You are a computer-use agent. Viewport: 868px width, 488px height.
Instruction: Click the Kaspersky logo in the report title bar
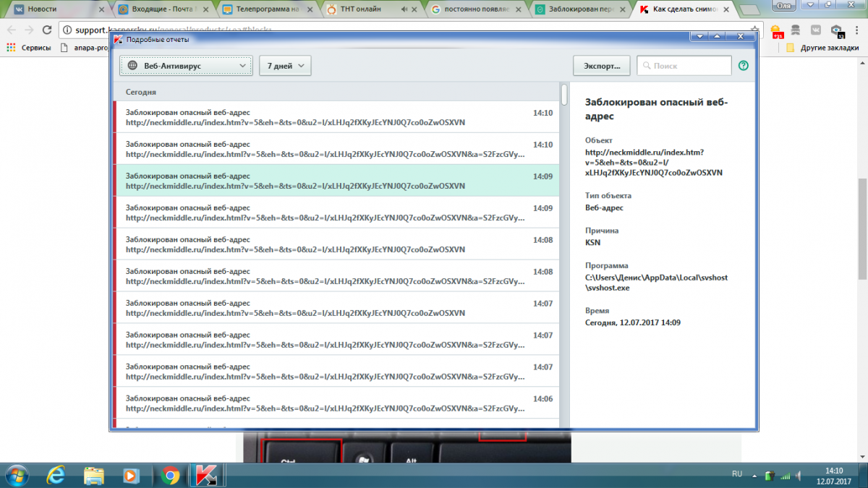tap(118, 40)
